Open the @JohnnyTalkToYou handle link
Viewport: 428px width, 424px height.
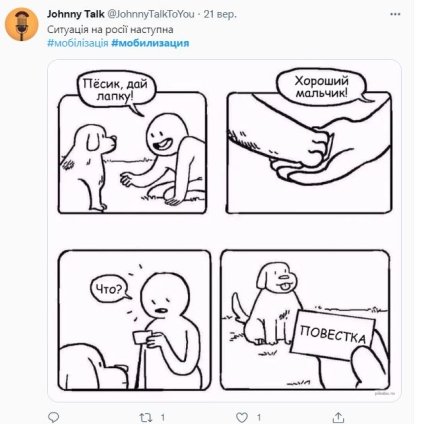coord(151,14)
